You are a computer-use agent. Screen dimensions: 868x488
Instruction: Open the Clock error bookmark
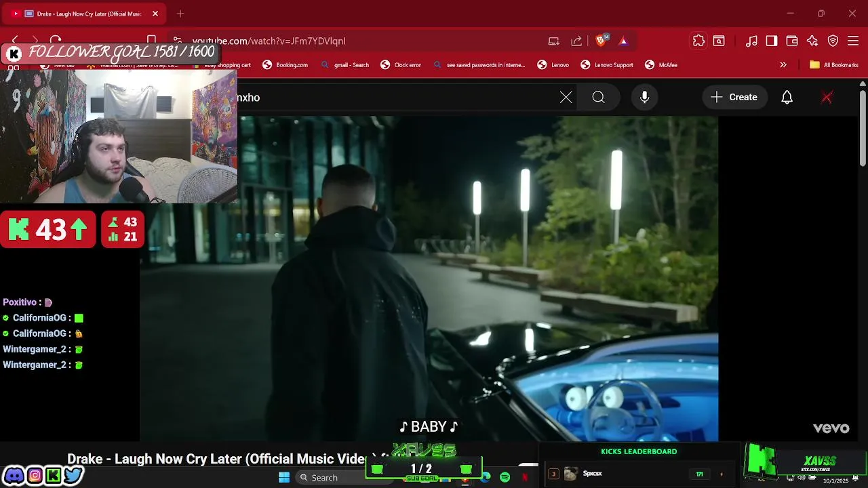pyautogui.click(x=401, y=65)
